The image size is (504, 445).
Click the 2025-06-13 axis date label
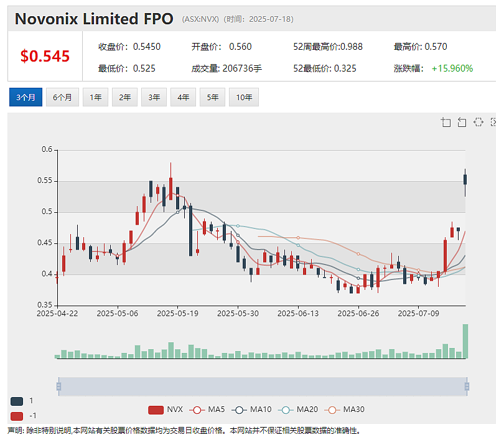pos(298,314)
